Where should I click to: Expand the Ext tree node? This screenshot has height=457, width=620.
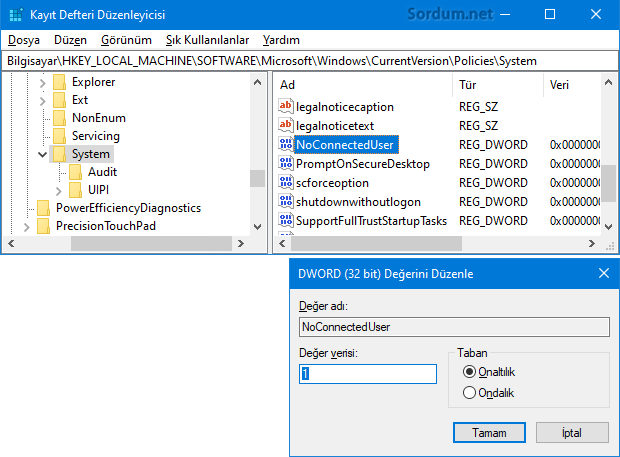tap(43, 101)
